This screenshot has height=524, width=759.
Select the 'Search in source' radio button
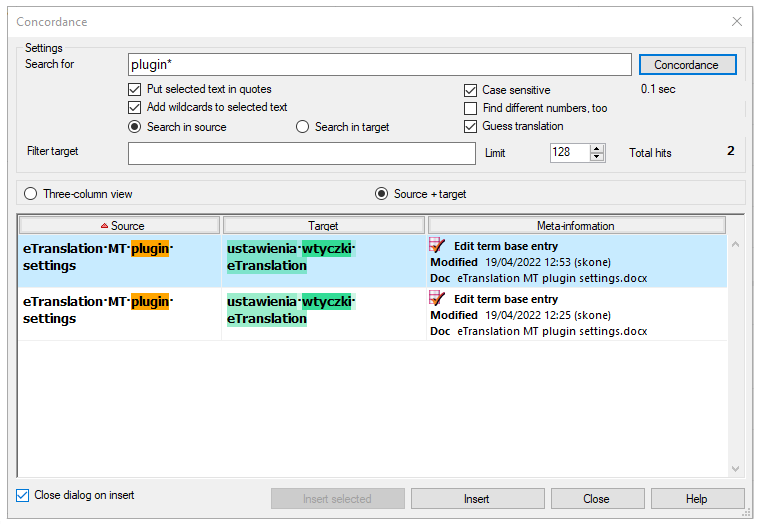coord(135,127)
